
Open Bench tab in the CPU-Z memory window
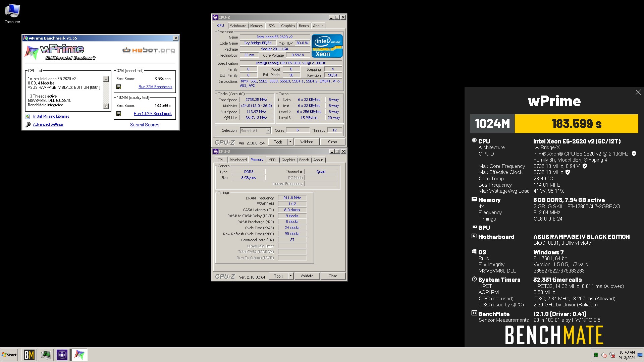[304, 160]
